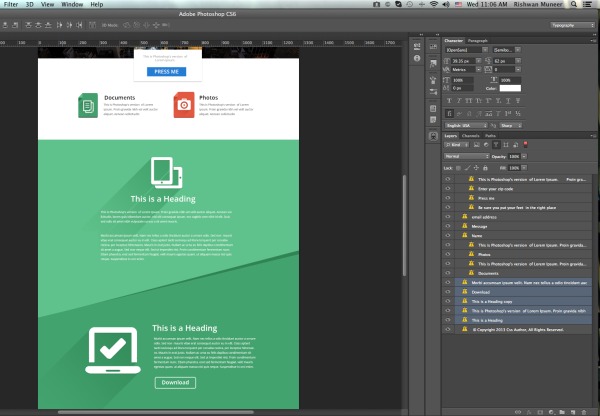Image resolution: width=600 pixels, height=416 pixels.
Task: Toggle the type layer filter icon
Action: [495, 146]
